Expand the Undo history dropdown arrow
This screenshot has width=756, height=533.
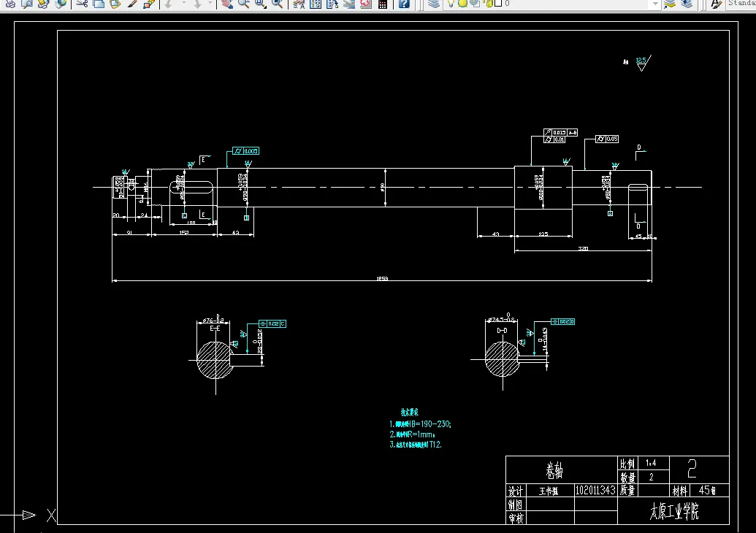click(x=183, y=3)
